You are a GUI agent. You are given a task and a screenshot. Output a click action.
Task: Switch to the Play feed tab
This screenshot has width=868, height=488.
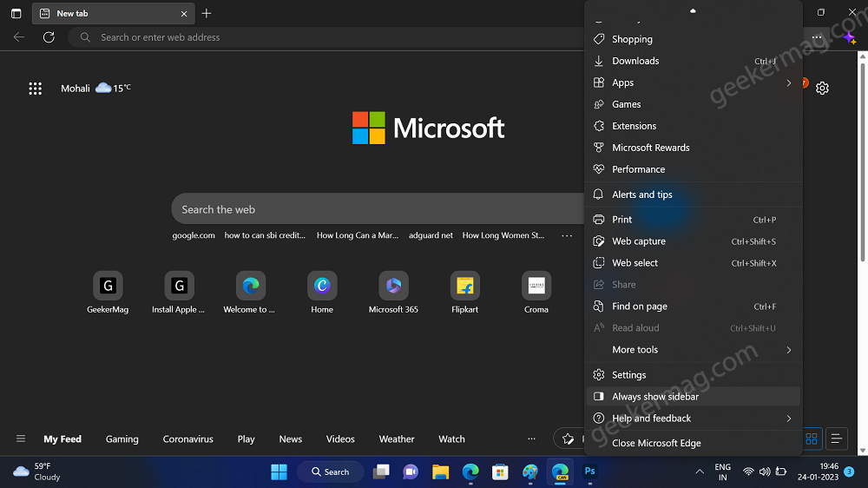pyautogui.click(x=247, y=439)
